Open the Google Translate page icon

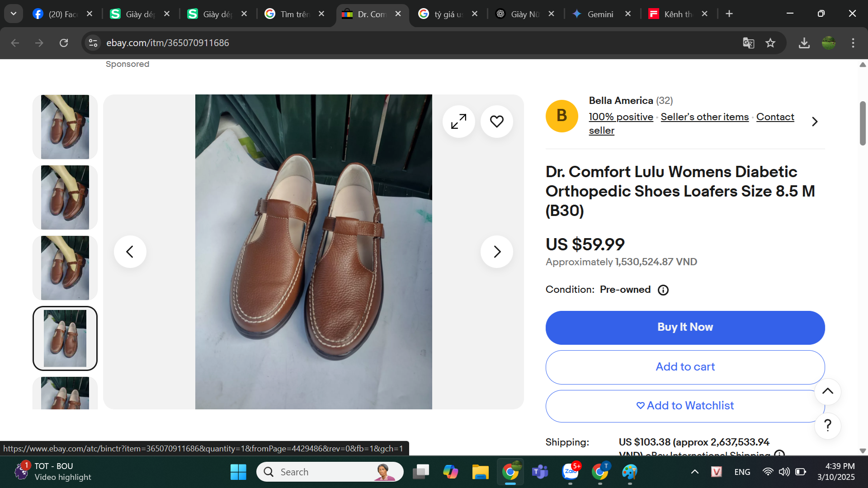click(748, 43)
